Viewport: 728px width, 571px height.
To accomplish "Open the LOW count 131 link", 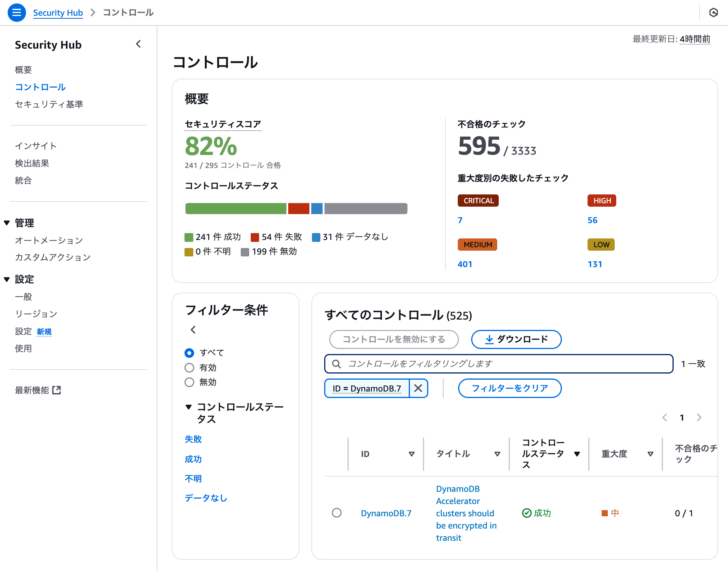I will (x=595, y=264).
